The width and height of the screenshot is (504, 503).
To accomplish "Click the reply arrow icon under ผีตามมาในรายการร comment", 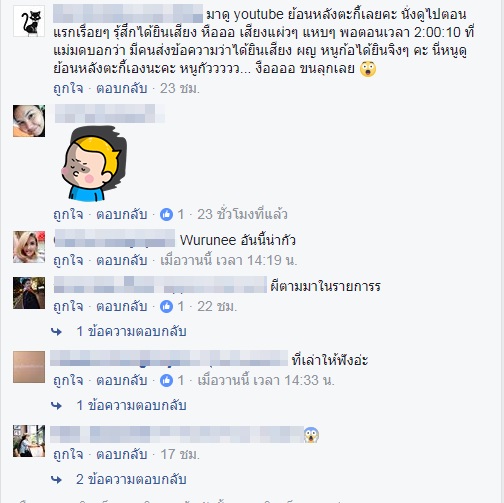I will pyautogui.click(x=57, y=332).
